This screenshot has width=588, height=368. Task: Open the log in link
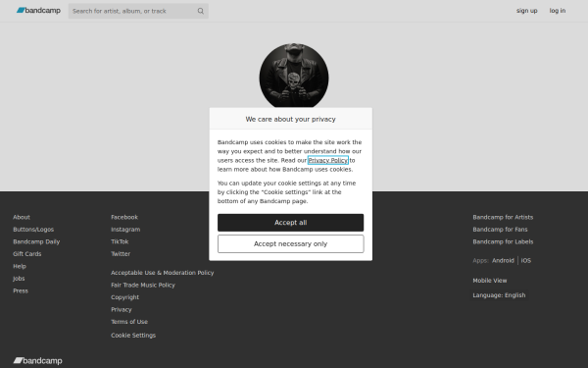coord(558,11)
